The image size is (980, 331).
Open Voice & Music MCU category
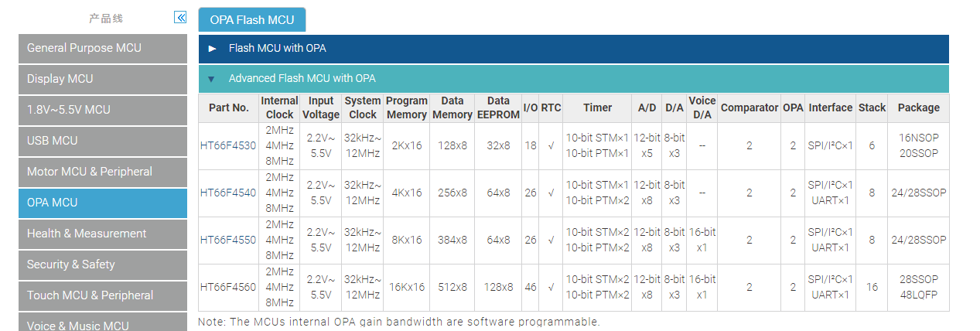(x=103, y=322)
